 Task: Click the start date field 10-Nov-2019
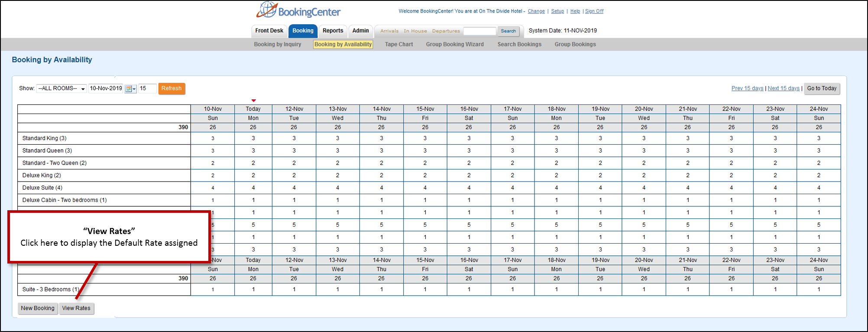coord(106,88)
